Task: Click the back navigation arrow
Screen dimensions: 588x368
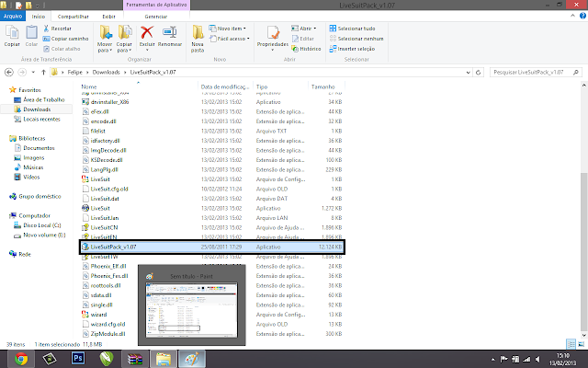Action: pos(9,72)
